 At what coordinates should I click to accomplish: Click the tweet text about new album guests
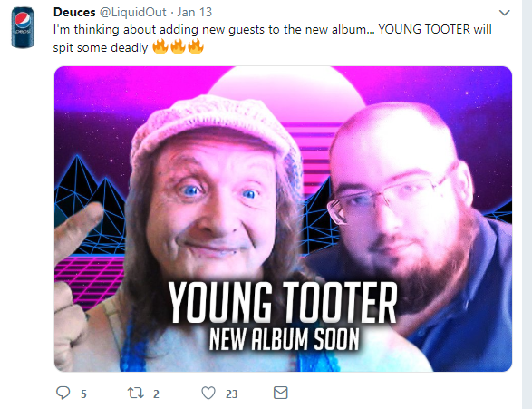tap(273, 38)
